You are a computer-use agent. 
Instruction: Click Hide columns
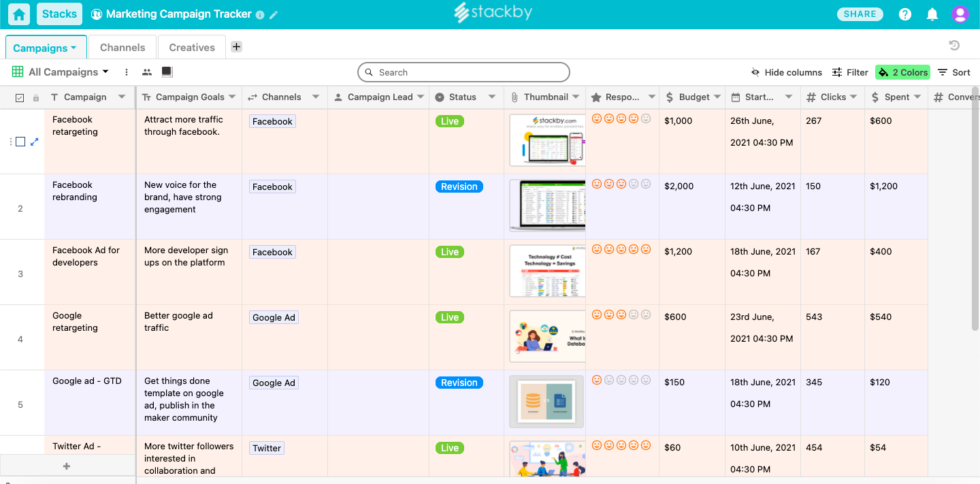[x=786, y=72]
